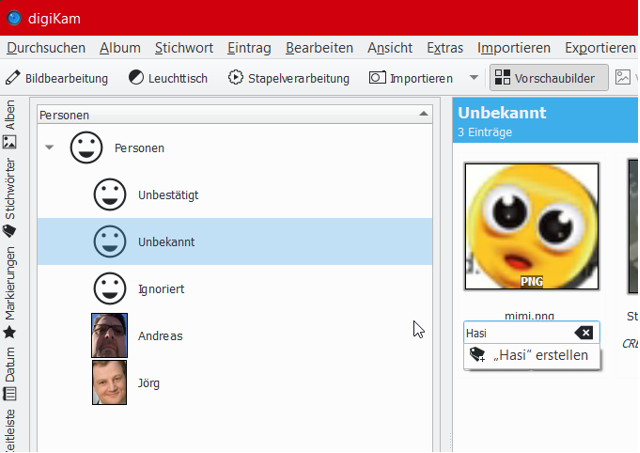This screenshot has height=453, width=640.
Task: Select Andreas face thumbnail in tree
Action: [x=110, y=336]
